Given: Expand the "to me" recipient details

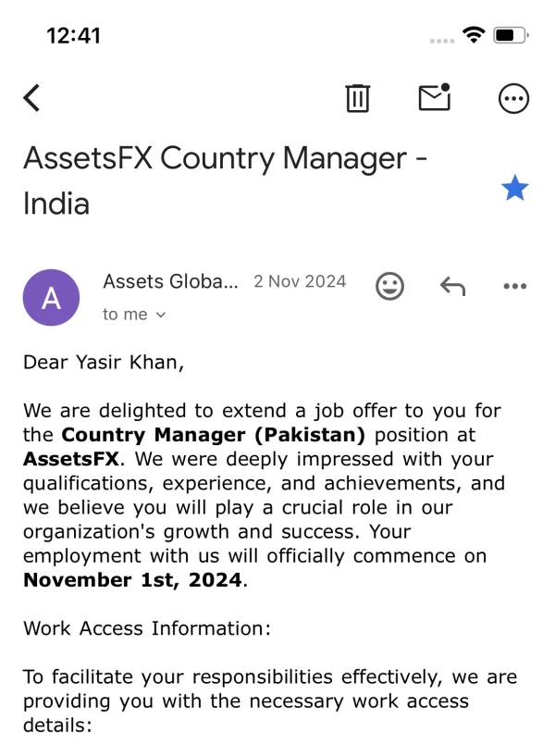Looking at the screenshot, I should point(134,315).
